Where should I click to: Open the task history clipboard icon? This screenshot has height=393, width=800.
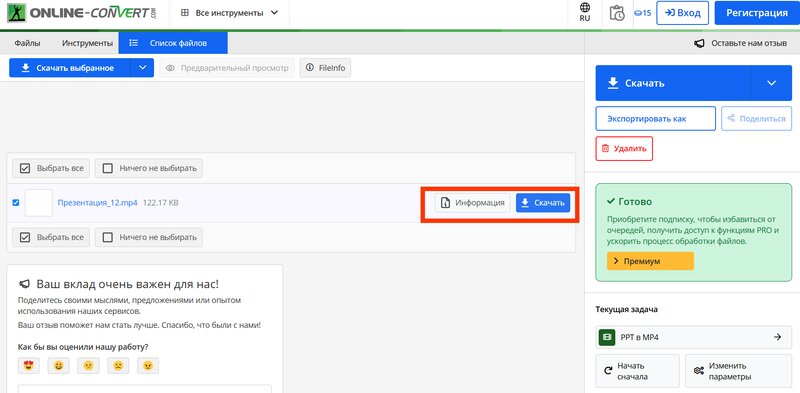(617, 13)
